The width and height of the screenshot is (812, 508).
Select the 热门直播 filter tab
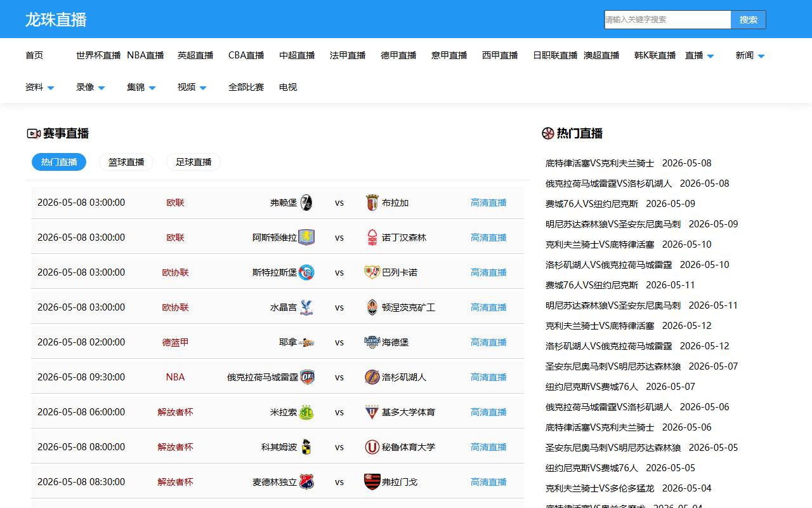coord(59,162)
